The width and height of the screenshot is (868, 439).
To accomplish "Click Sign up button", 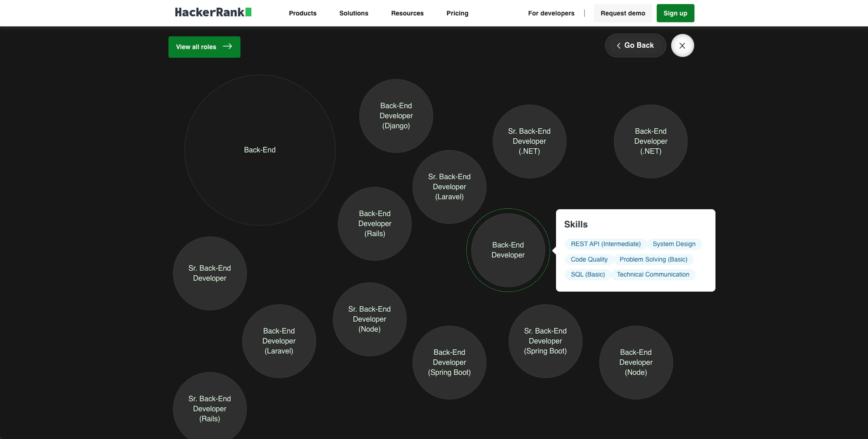I will tap(675, 13).
